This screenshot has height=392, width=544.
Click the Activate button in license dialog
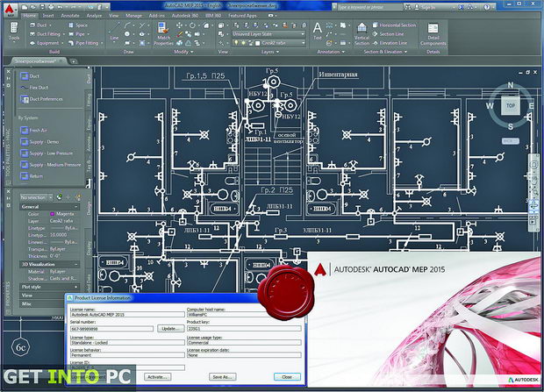(157, 377)
